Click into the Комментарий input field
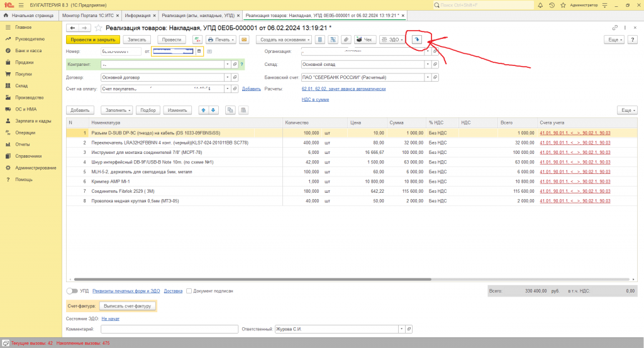The height and width of the screenshot is (348, 644). 169,329
